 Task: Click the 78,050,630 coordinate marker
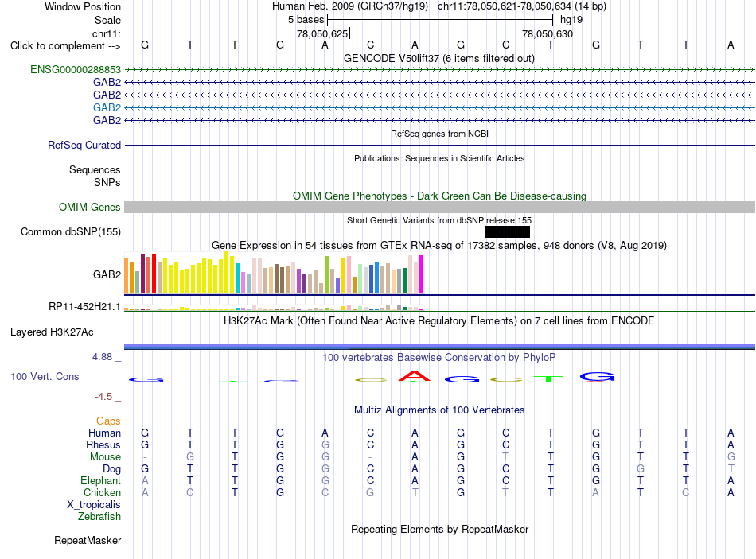548,33
